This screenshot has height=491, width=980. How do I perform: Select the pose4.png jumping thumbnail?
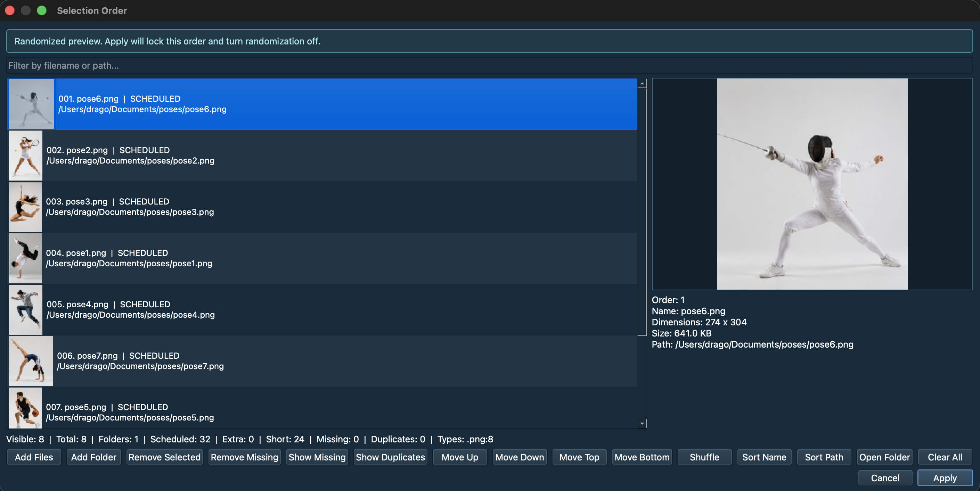click(25, 309)
